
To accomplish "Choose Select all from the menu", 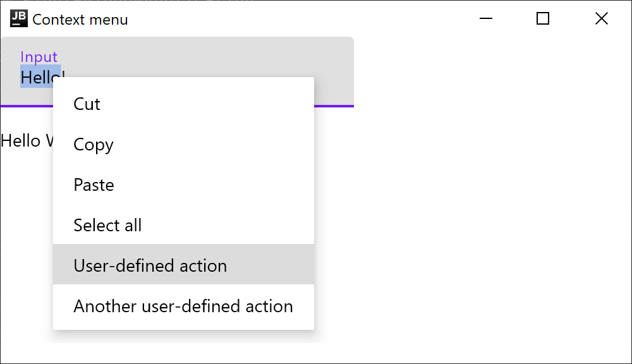I will click(x=107, y=225).
